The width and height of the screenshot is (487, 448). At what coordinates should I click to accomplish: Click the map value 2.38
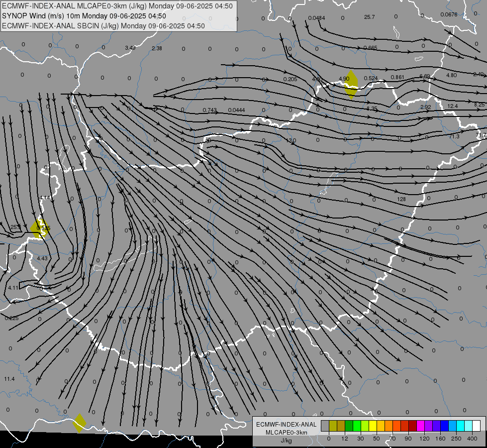pyautogui.click(x=157, y=48)
